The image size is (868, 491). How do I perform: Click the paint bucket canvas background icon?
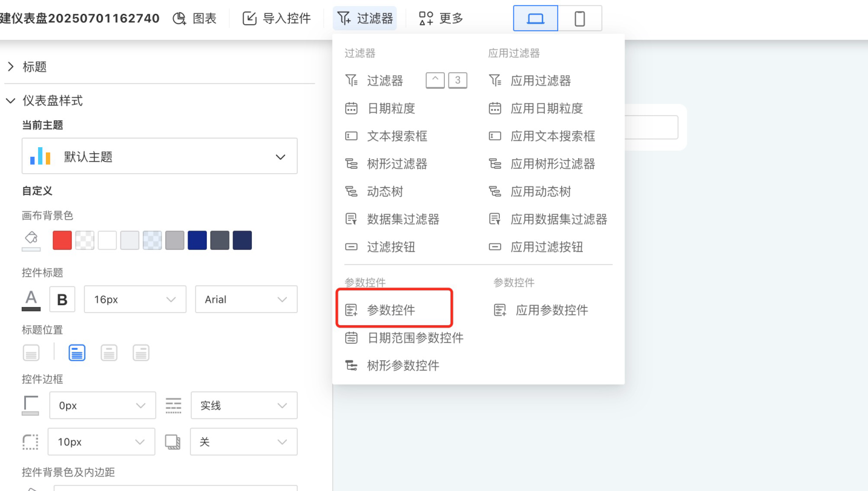[31, 239]
